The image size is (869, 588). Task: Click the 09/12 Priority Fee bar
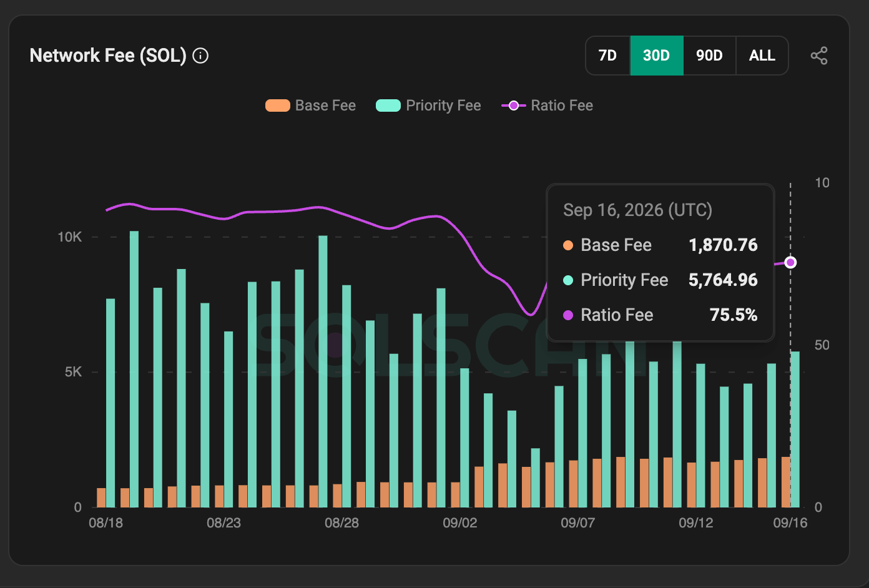point(700,436)
